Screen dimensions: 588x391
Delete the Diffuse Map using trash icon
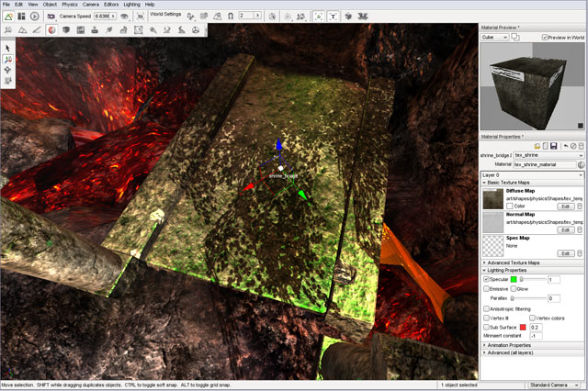[579, 206]
